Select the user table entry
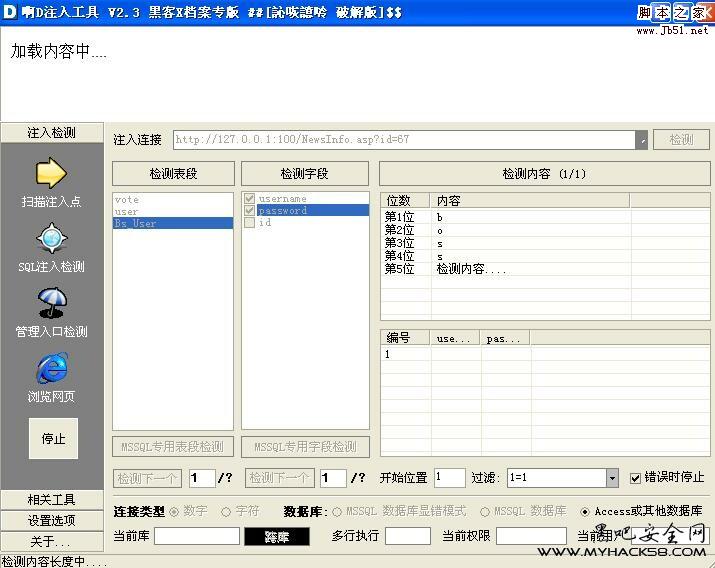The width and height of the screenshot is (715, 568). point(173,212)
